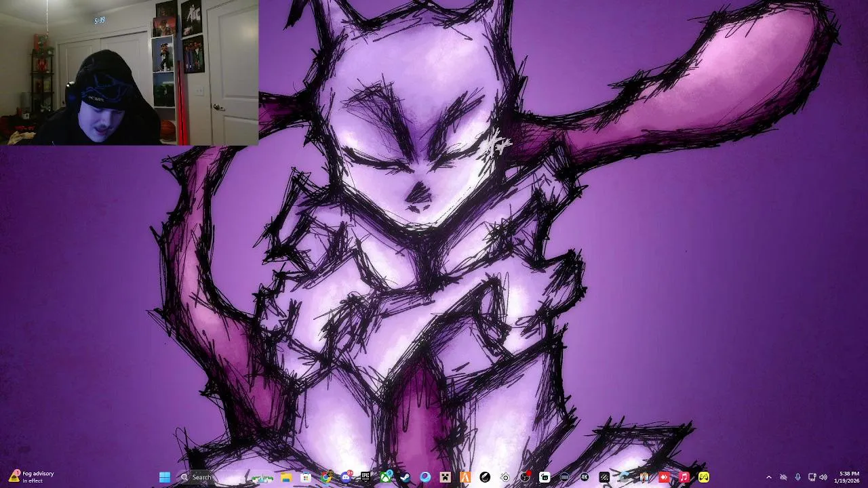The height and width of the screenshot is (488, 868).
Task: Launch Steam from the taskbar
Action: click(405, 477)
